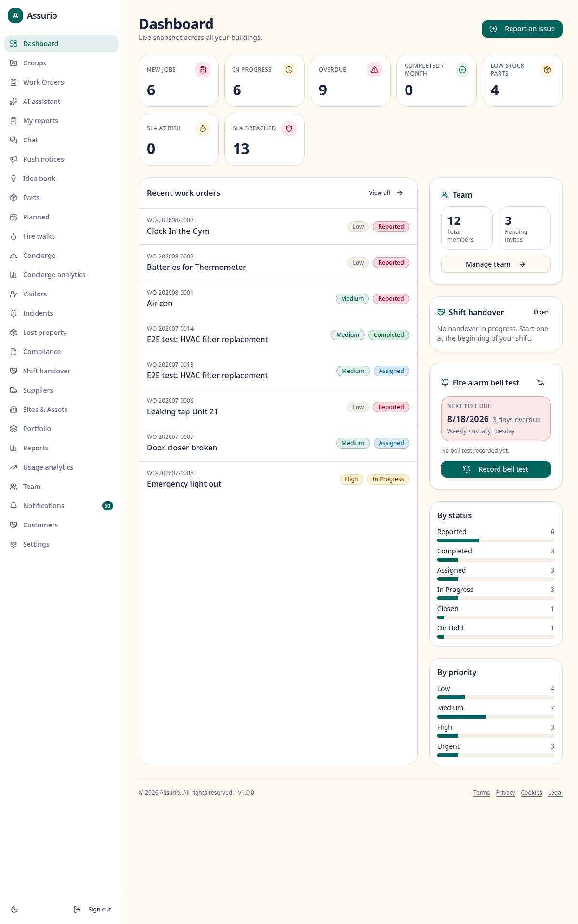Click the Usage analytics trend icon
The image size is (578, 924).
coord(13,467)
